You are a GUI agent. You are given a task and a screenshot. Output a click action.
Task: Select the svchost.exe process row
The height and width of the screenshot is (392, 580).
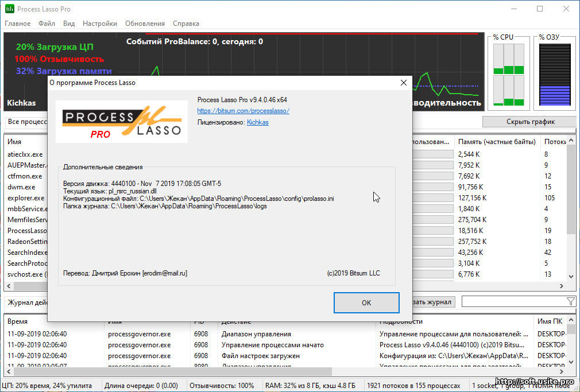pyautogui.click(x=28, y=274)
